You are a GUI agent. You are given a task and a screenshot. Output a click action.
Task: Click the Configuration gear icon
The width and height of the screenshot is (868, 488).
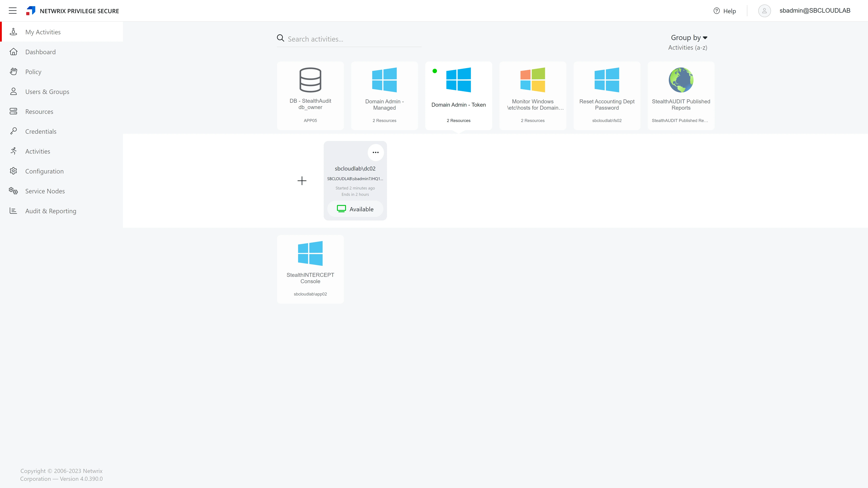(13, 171)
